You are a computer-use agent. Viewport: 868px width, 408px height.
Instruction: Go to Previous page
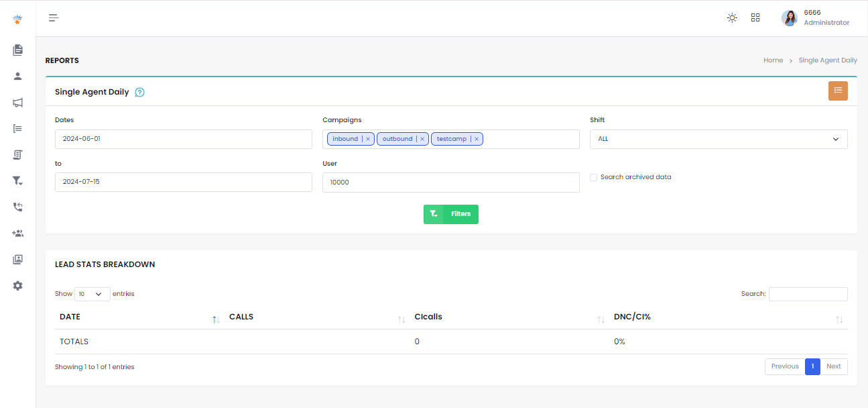click(x=785, y=366)
